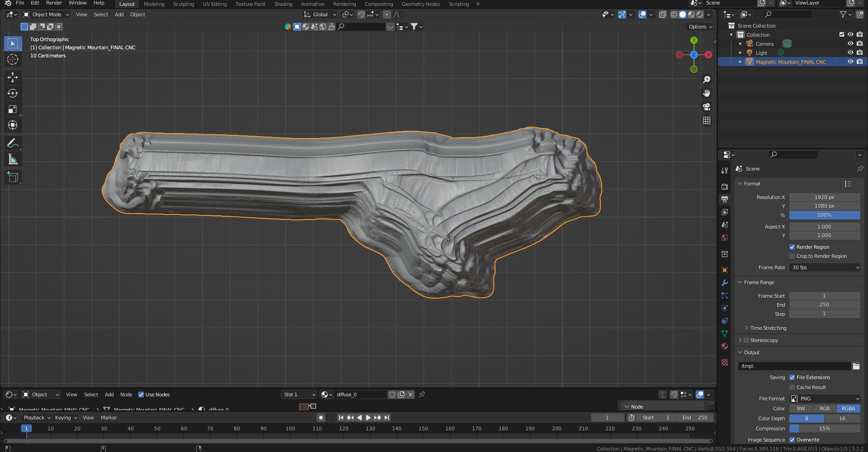Set color mode to RGB
Image resolution: width=868 pixels, height=452 pixels.
(824, 409)
